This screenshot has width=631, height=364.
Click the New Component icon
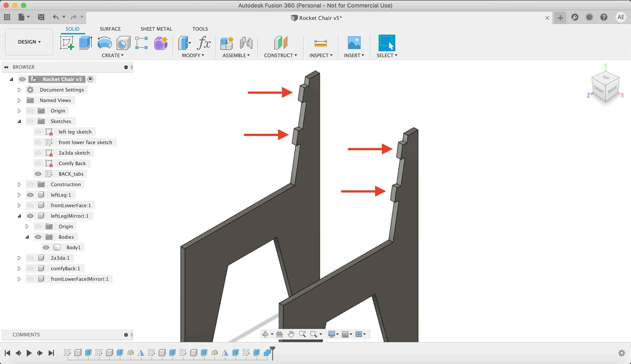(x=227, y=43)
